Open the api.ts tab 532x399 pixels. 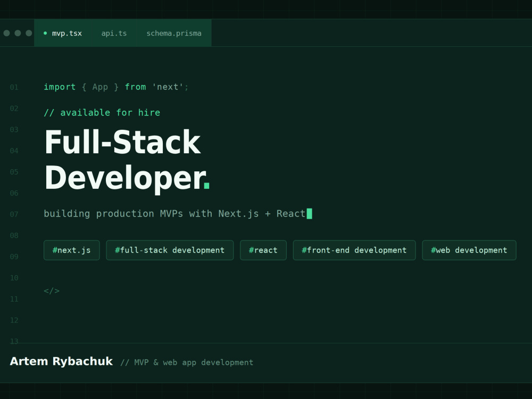click(114, 33)
